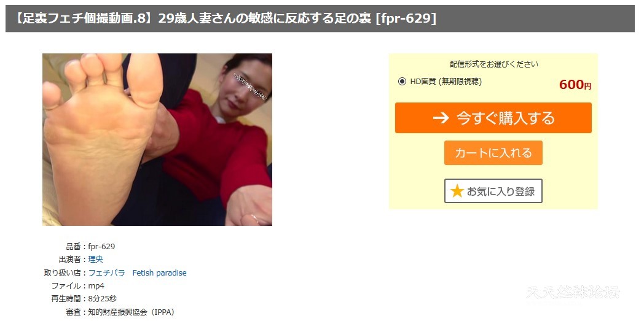Click the fpr-629 product code value
Screen dimensions: 644x321
pyautogui.click(x=101, y=246)
